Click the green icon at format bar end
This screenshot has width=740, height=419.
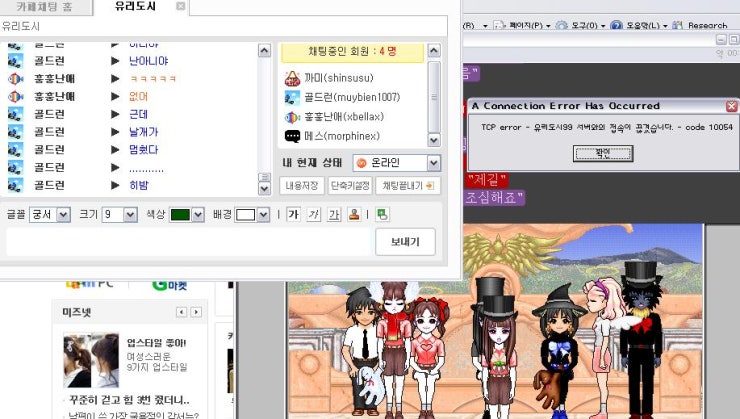383,215
